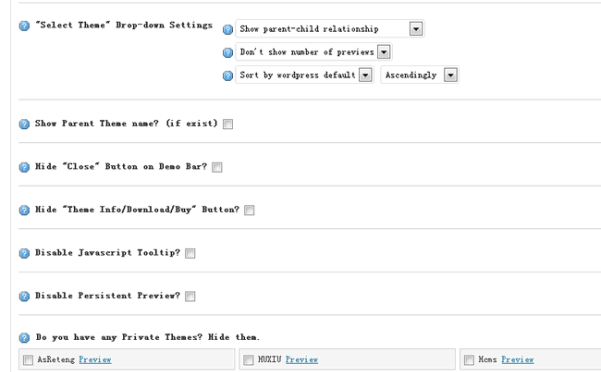Open the Ascendingly sort order dropdown
Viewport: 601px width, 372px height.
420,75
